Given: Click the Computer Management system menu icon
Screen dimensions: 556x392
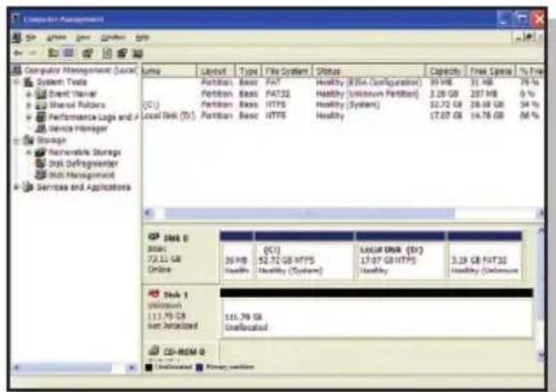Looking at the screenshot, I should 16,18.
